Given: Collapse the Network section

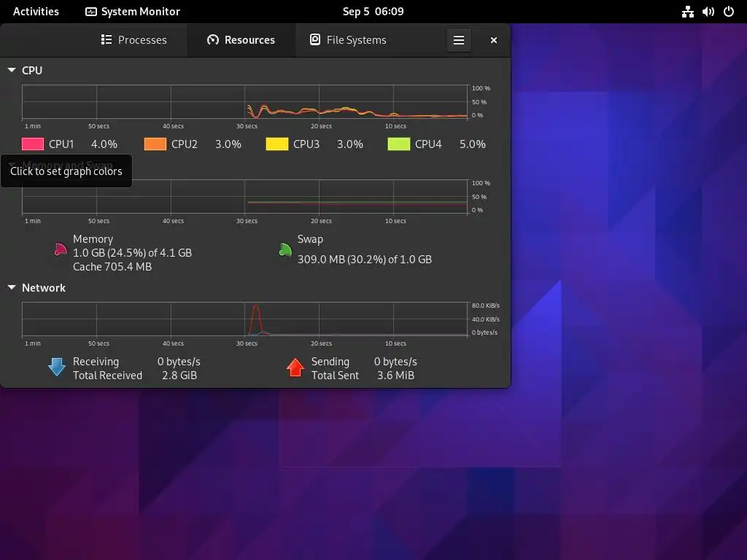Looking at the screenshot, I should coord(12,287).
